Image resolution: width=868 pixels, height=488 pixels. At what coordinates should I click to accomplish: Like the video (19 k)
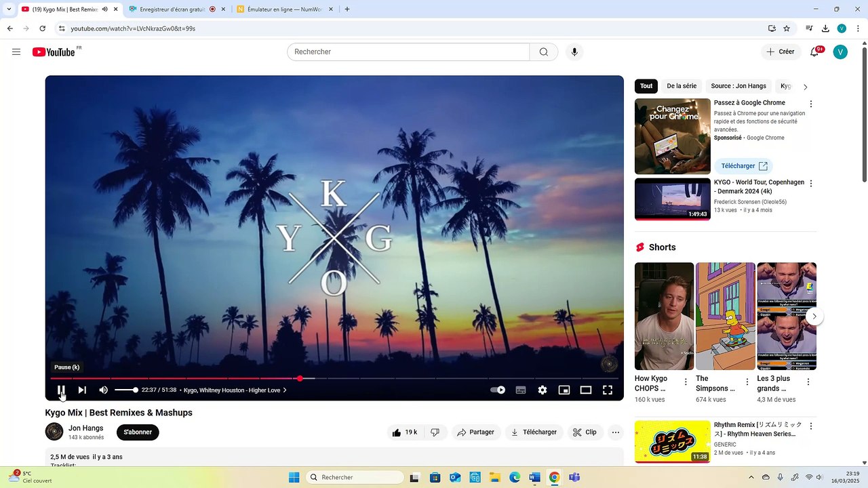click(405, 432)
